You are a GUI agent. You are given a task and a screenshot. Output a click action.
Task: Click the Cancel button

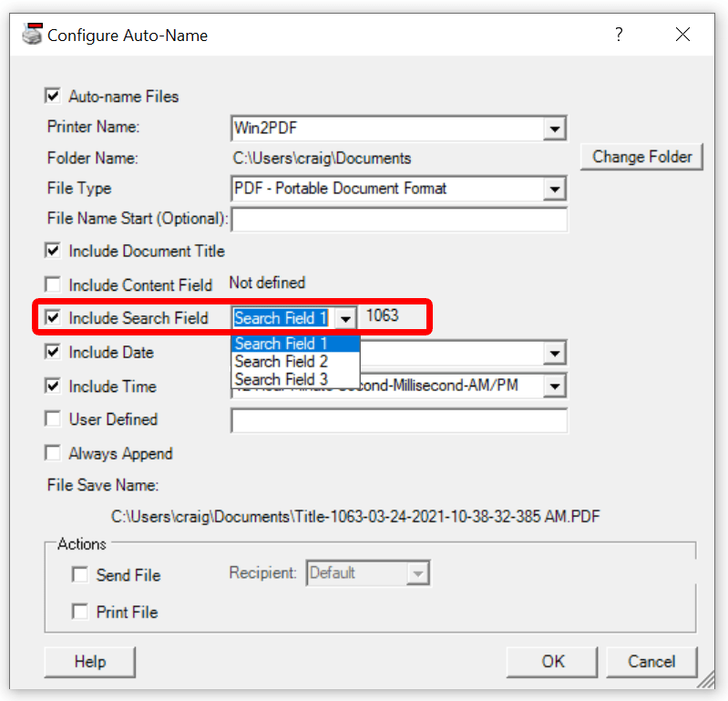click(651, 662)
